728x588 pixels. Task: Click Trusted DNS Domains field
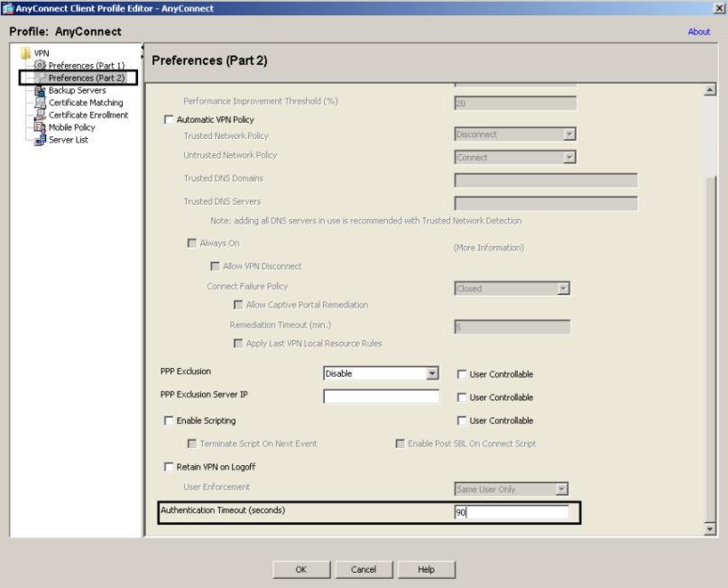click(x=546, y=180)
